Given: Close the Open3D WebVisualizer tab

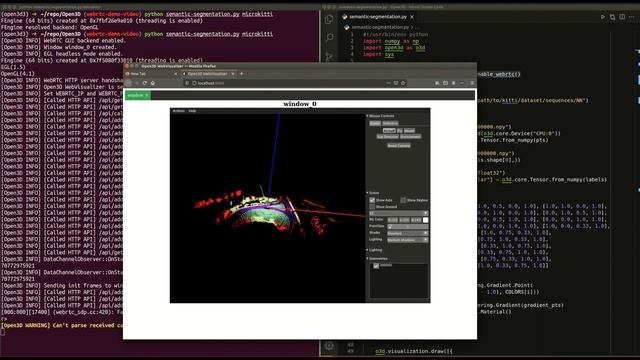Looking at the screenshot, I should [233, 74].
